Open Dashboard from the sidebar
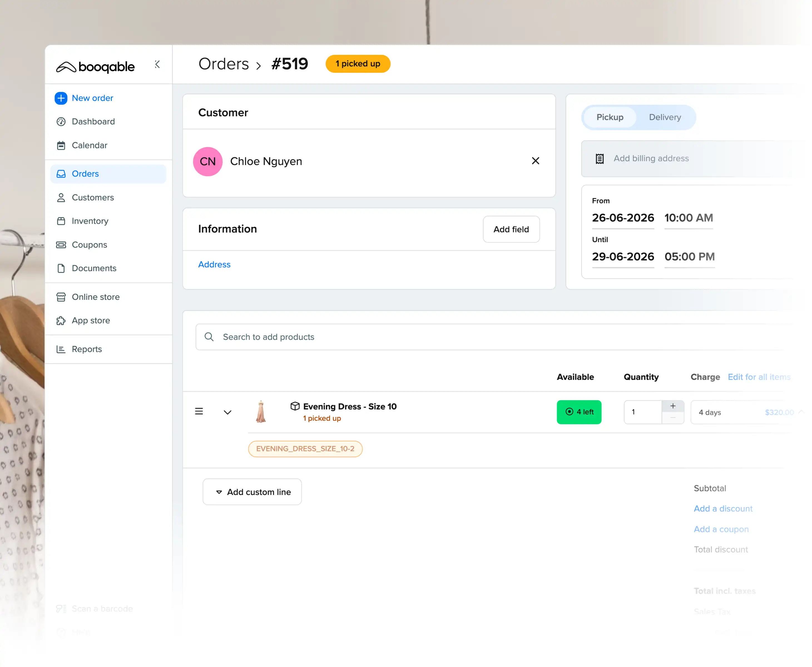812x667 pixels. pyautogui.click(x=93, y=121)
